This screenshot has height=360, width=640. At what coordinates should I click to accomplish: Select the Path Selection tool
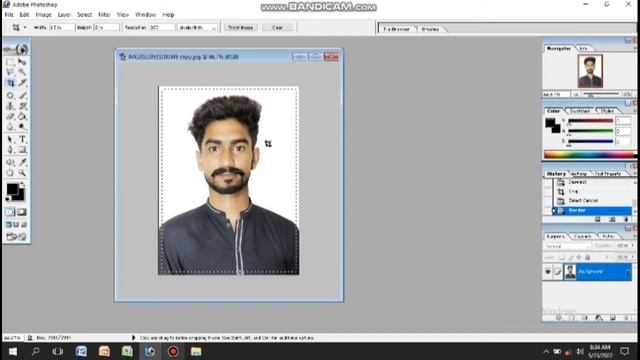10,140
